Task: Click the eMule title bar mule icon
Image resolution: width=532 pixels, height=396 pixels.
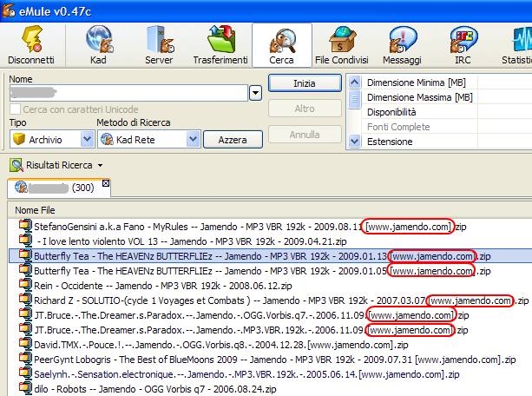Action: pos(9,10)
